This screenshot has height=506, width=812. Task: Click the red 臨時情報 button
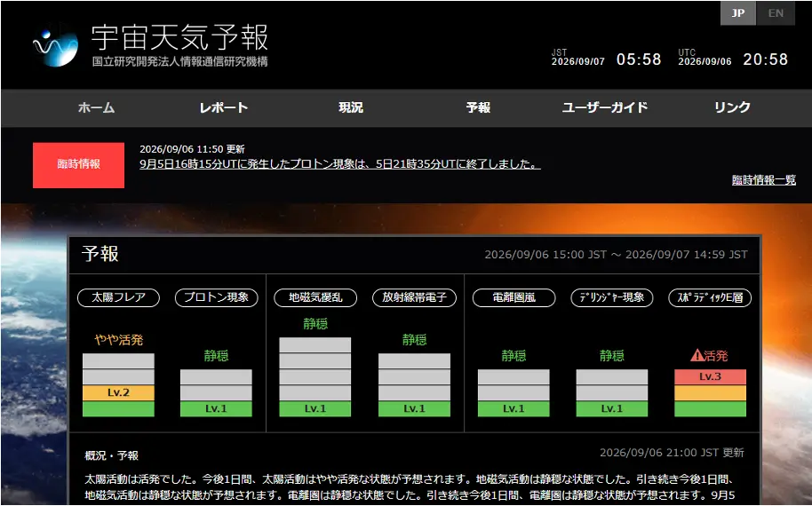coord(79,165)
